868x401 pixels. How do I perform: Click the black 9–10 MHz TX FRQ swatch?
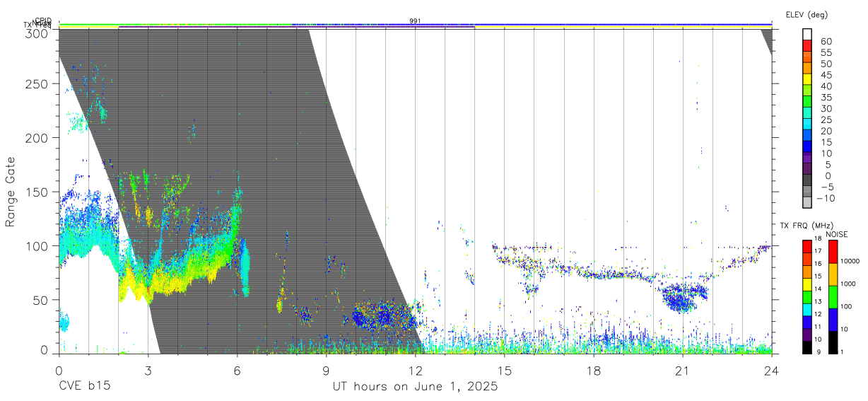807,347
